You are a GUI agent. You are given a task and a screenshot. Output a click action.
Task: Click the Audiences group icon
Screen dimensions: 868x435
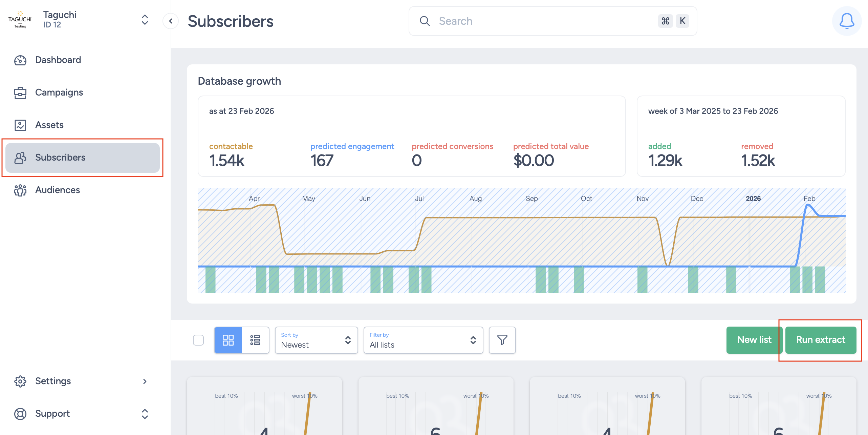pyautogui.click(x=20, y=190)
